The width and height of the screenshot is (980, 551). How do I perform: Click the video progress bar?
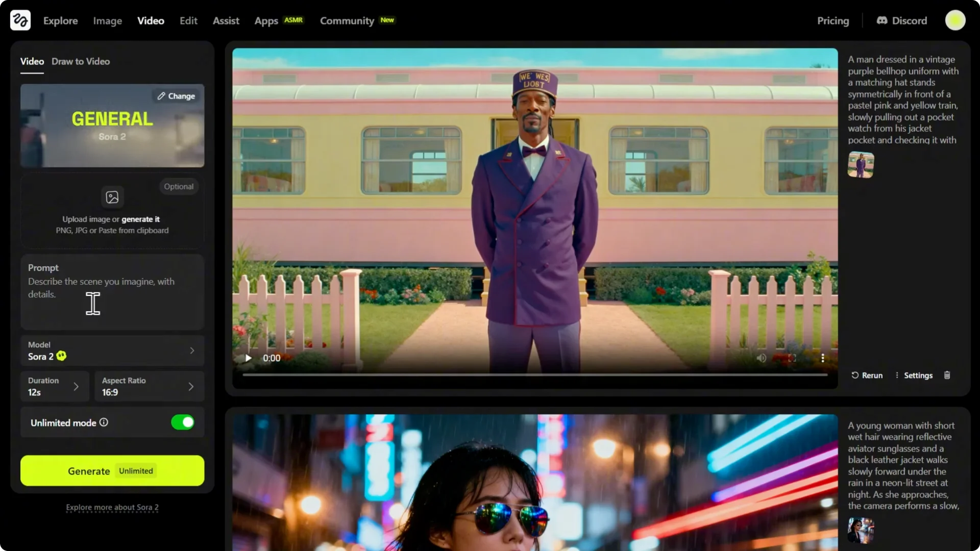pyautogui.click(x=534, y=375)
